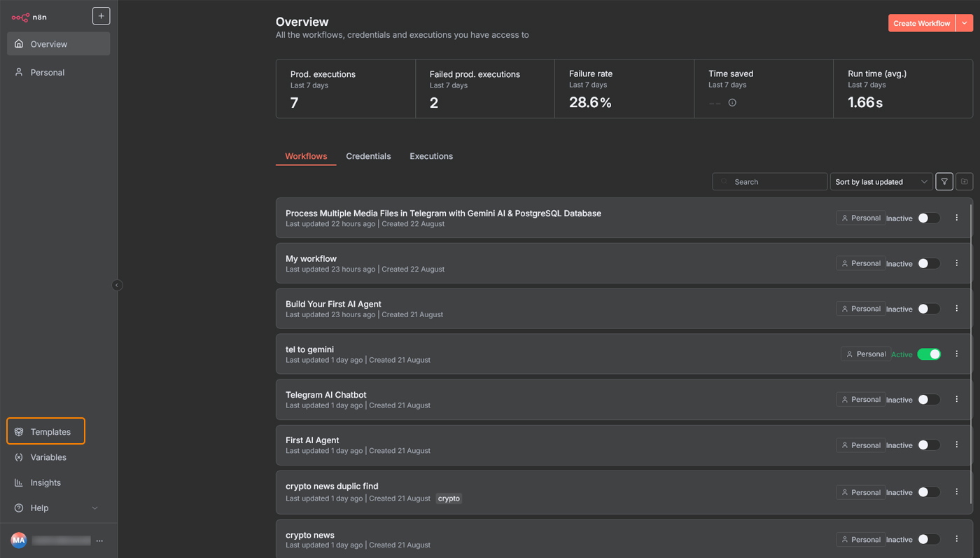Open three-dot menu for tel to gemini
The image size is (980, 558).
[957, 354]
